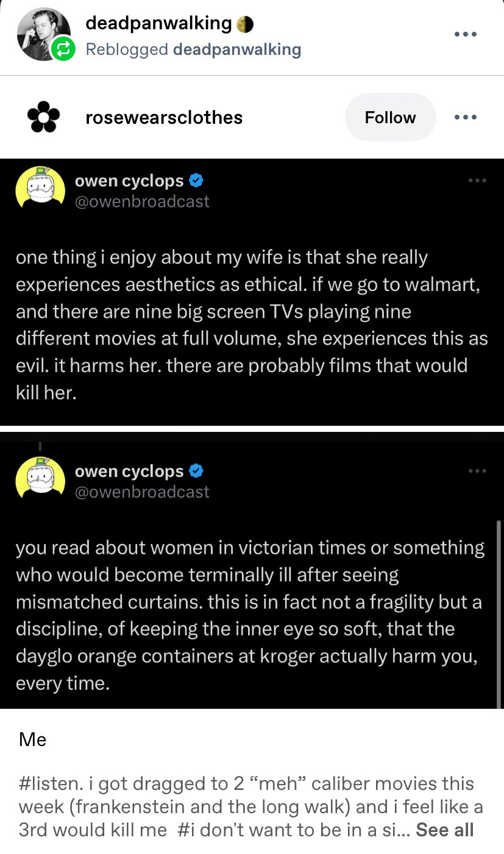Click the verified badge in second tweet
The image size is (504, 854).
point(196,471)
